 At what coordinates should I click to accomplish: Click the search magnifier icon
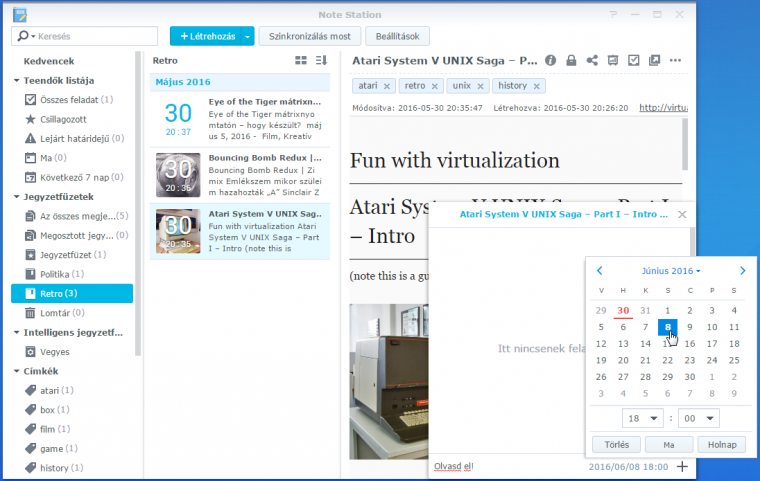22,36
